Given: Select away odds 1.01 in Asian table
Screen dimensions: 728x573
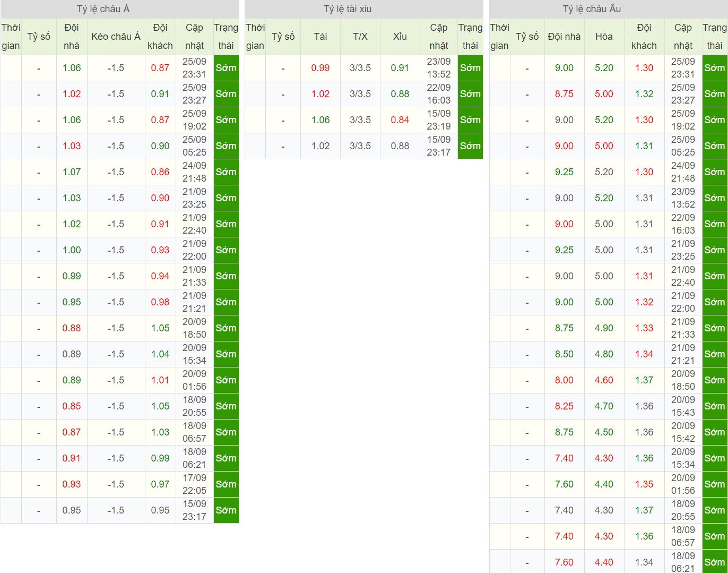Looking at the screenshot, I should pyautogui.click(x=160, y=380).
